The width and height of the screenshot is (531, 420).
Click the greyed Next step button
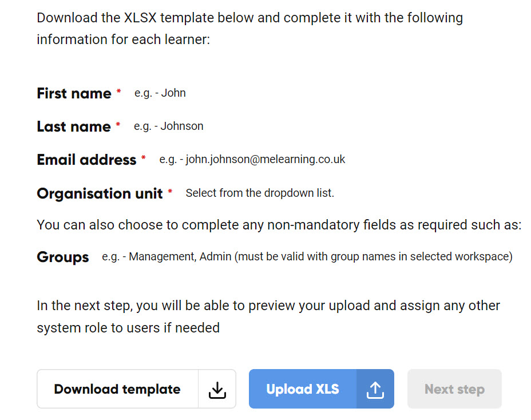[454, 389]
